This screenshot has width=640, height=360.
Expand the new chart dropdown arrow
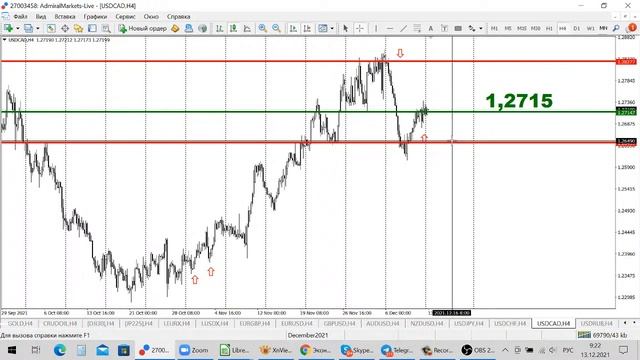18,28
